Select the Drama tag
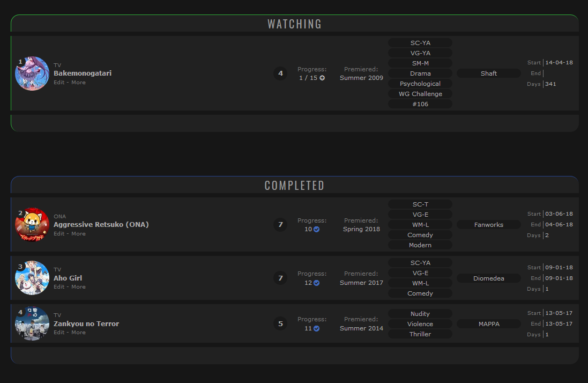 420,73
